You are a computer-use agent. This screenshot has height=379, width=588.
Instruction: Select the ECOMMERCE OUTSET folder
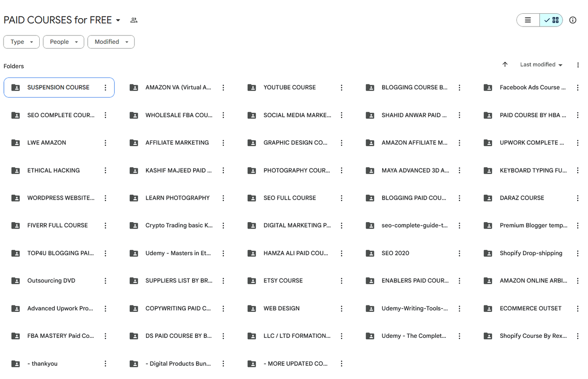point(531,308)
